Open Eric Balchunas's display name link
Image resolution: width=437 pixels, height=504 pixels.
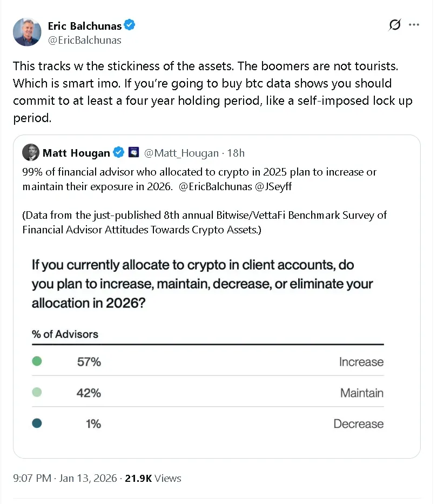pyautogui.click(x=85, y=26)
